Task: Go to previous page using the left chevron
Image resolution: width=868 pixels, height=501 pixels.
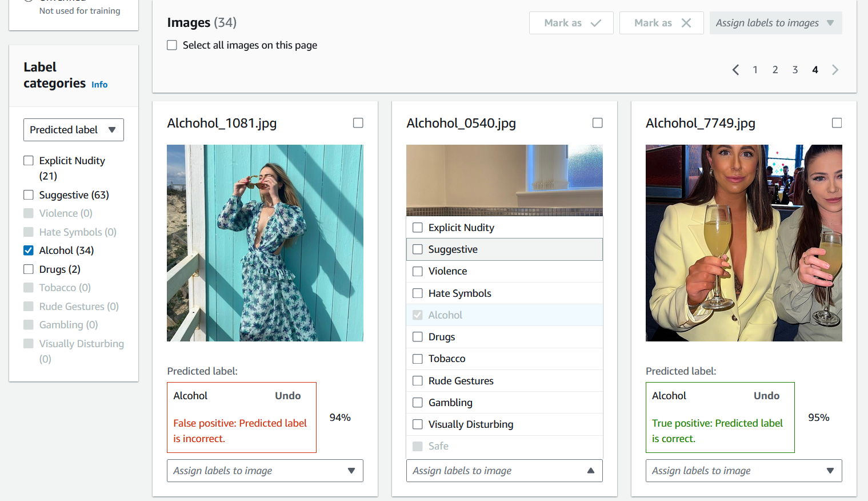Action: (735, 69)
